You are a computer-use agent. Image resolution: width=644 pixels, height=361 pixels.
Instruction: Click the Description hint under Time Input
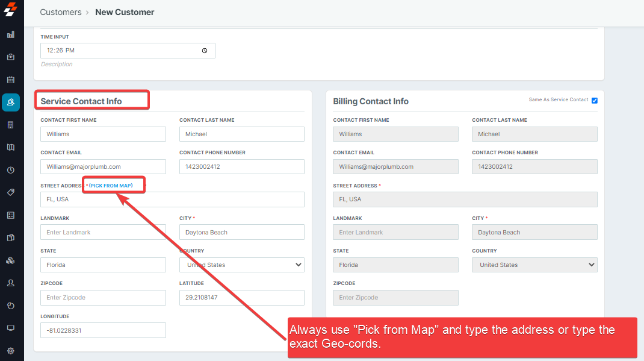click(57, 64)
